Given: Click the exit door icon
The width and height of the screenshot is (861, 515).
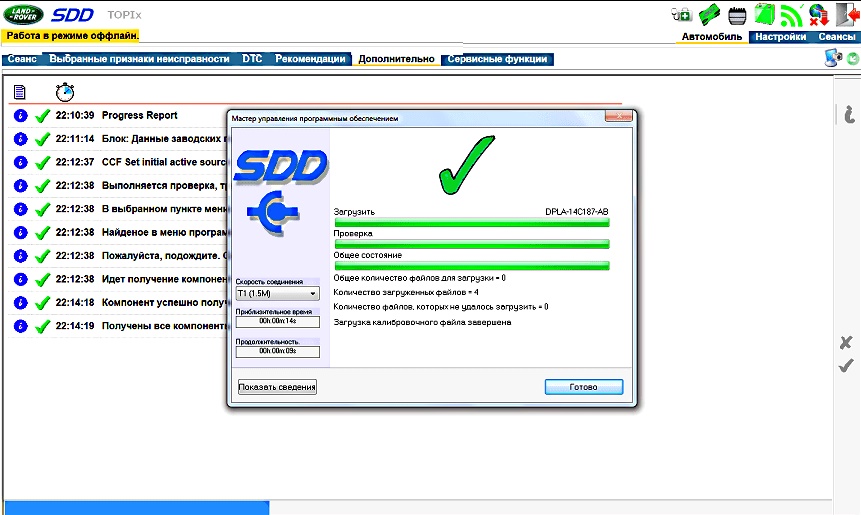Looking at the screenshot, I should click(850, 15).
